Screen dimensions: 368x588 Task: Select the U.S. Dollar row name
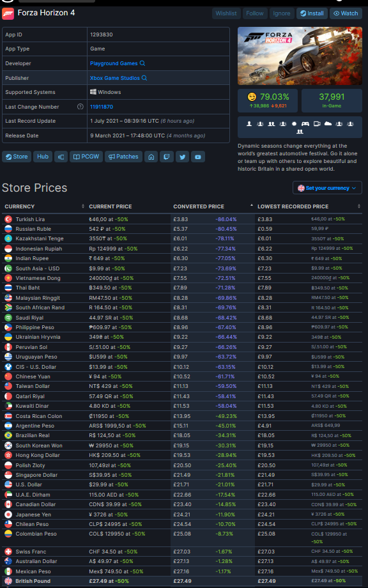[29, 484]
